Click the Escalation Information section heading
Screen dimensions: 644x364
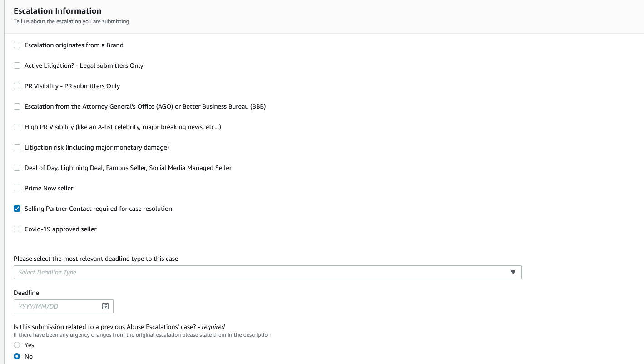coord(58,11)
